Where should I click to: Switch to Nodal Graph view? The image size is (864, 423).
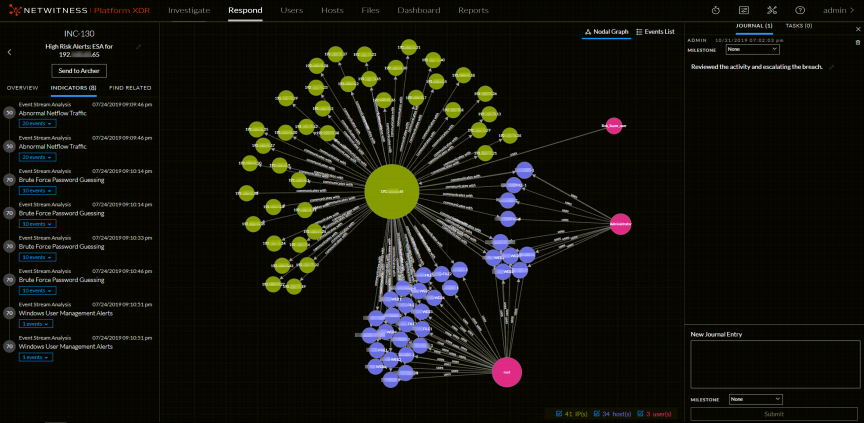(x=606, y=32)
